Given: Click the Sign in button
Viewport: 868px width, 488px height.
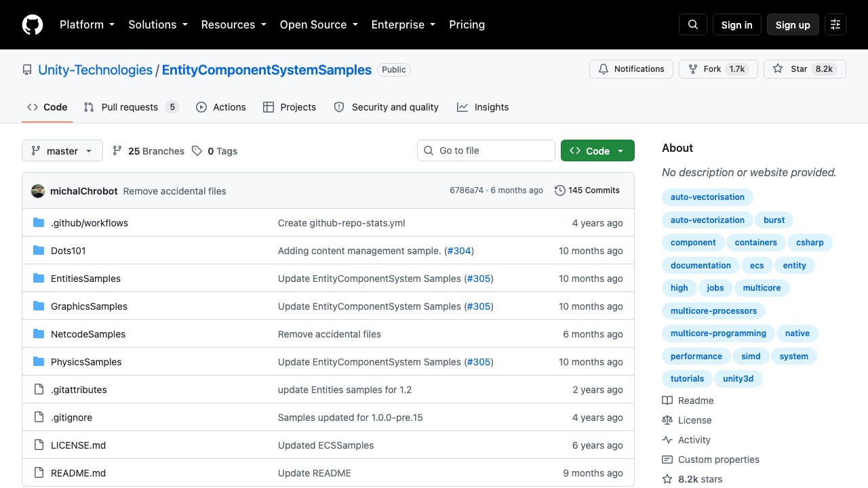Looking at the screenshot, I should coord(737,24).
